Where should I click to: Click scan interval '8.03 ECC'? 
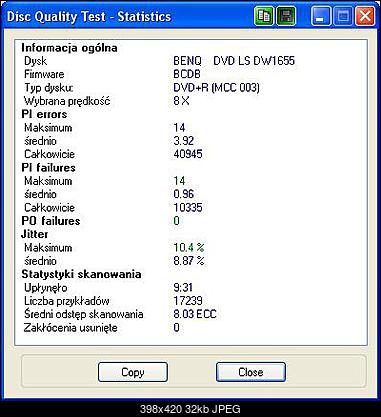(x=195, y=314)
